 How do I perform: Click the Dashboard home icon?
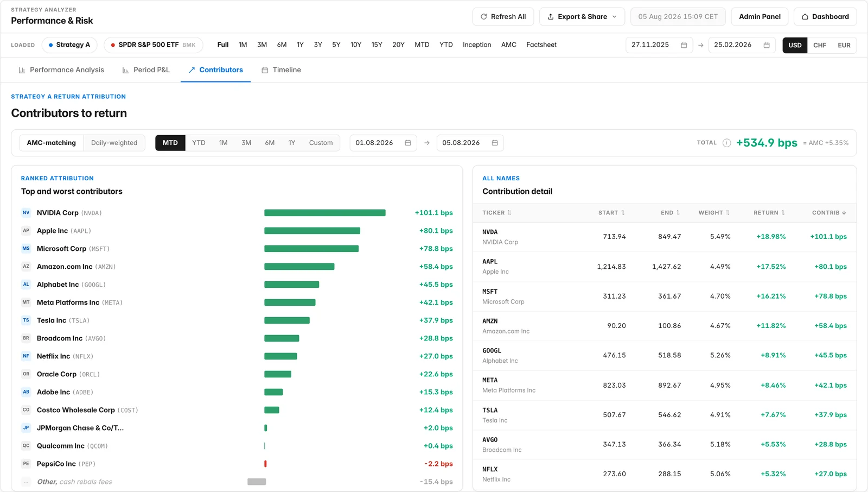click(x=805, y=17)
